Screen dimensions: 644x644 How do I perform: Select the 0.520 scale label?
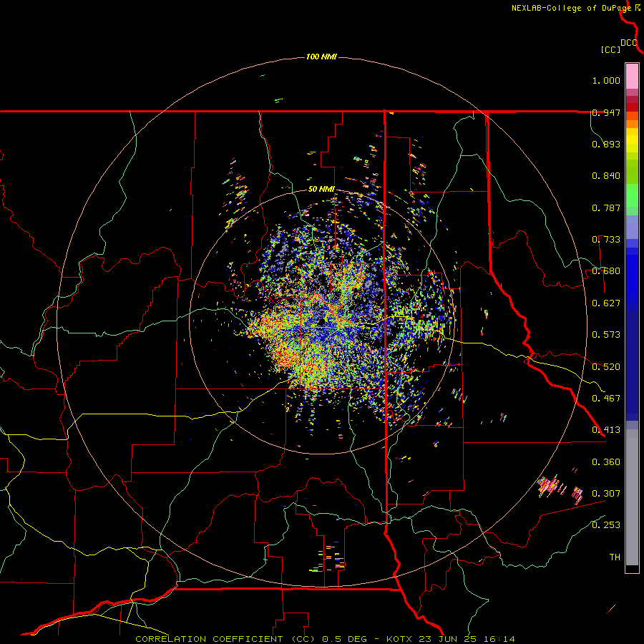(606, 367)
